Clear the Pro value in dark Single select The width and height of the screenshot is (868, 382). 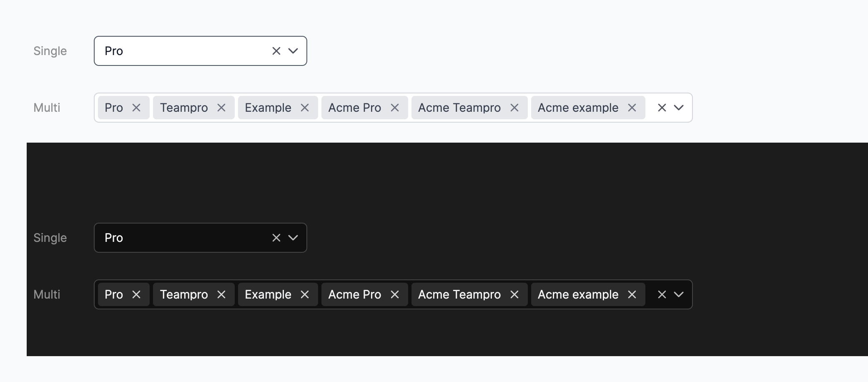[x=276, y=238]
